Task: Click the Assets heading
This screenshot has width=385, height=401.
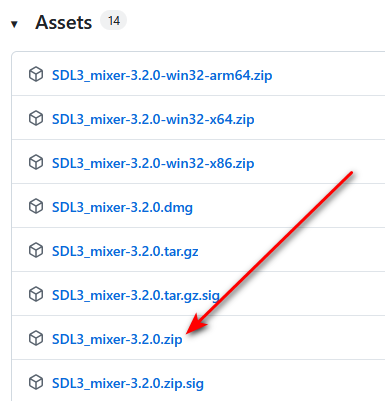Action: pos(63,23)
